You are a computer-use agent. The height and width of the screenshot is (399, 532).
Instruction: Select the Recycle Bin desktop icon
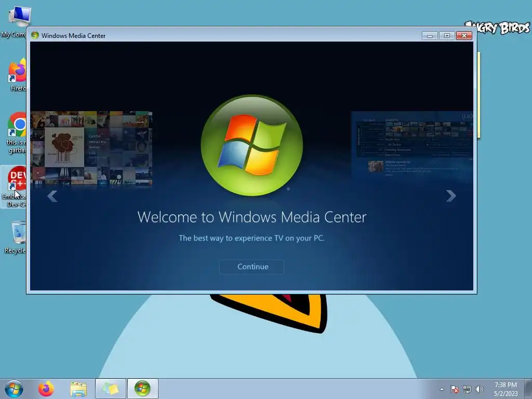pyautogui.click(x=15, y=237)
